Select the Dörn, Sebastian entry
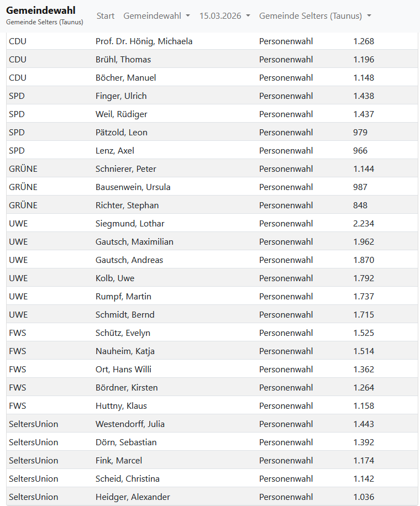 [126, 442]
